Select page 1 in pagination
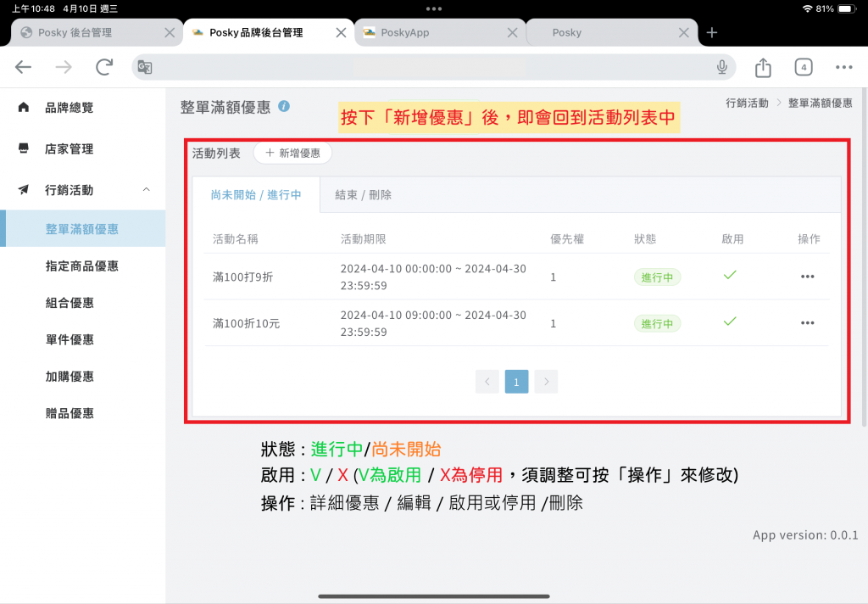Screen dimensions: 868x604 [516, 381]
